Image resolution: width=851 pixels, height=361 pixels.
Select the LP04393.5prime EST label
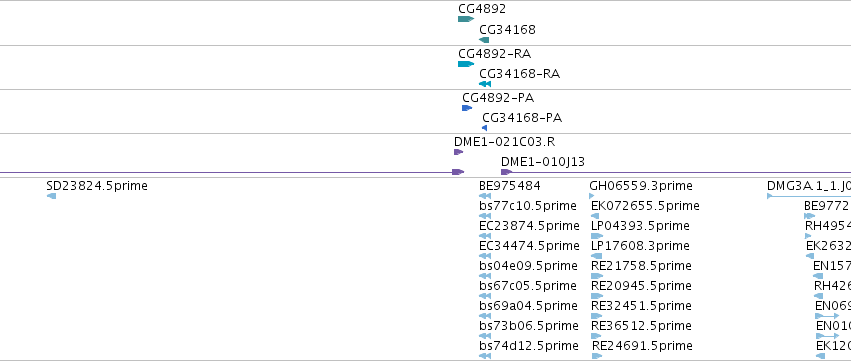pyautogui.click(x=640, y=226)
